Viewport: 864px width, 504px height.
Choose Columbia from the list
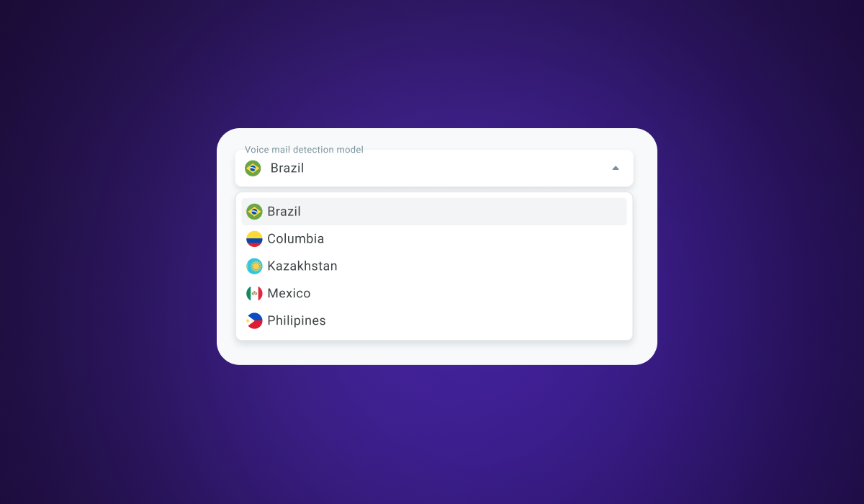point(434,239)
